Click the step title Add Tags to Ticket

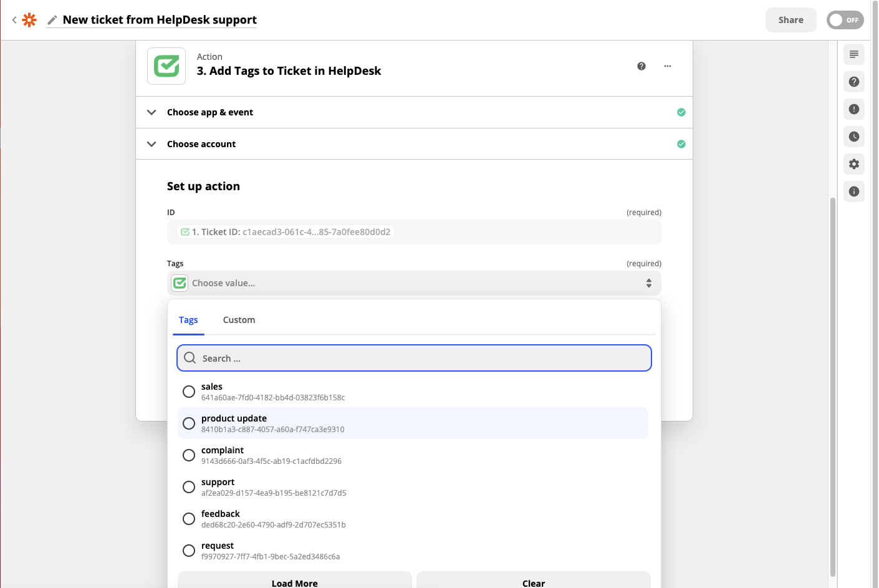[289, 71]
